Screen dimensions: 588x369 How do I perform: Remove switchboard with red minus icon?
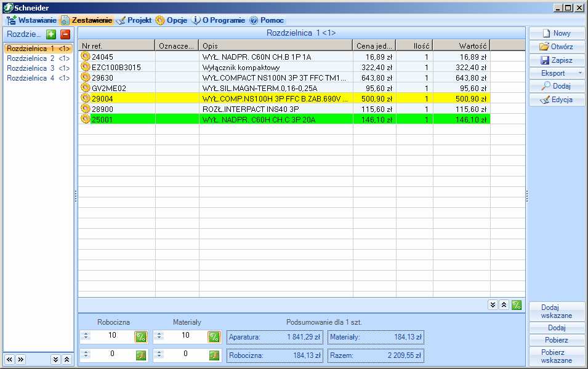click(x=65, y=34)
